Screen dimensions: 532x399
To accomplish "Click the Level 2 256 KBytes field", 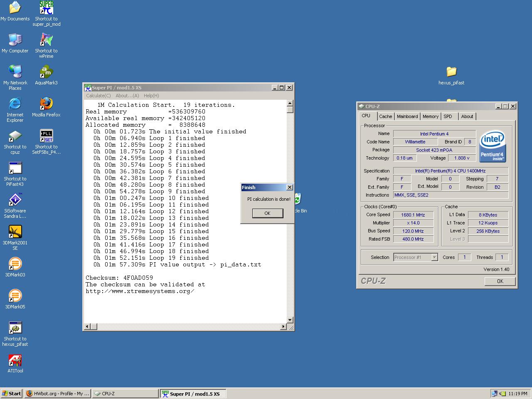I will tap(488, 231).
